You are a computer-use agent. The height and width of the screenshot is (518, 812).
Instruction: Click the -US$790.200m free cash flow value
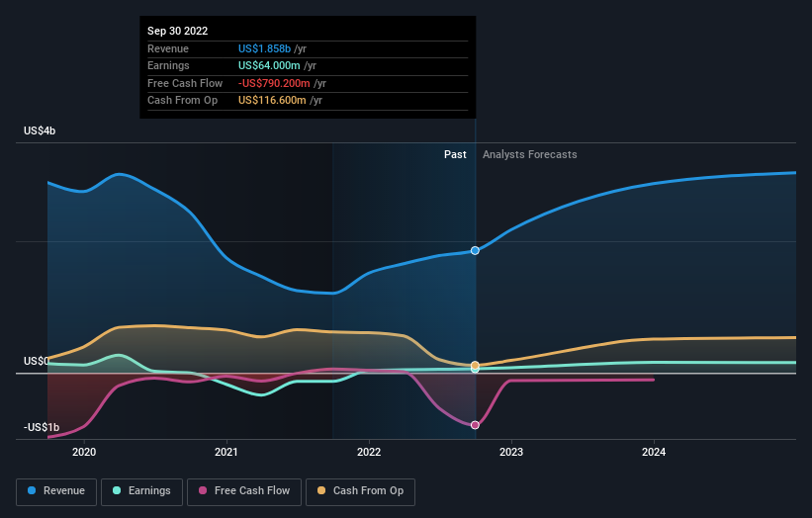click(275, 83)
